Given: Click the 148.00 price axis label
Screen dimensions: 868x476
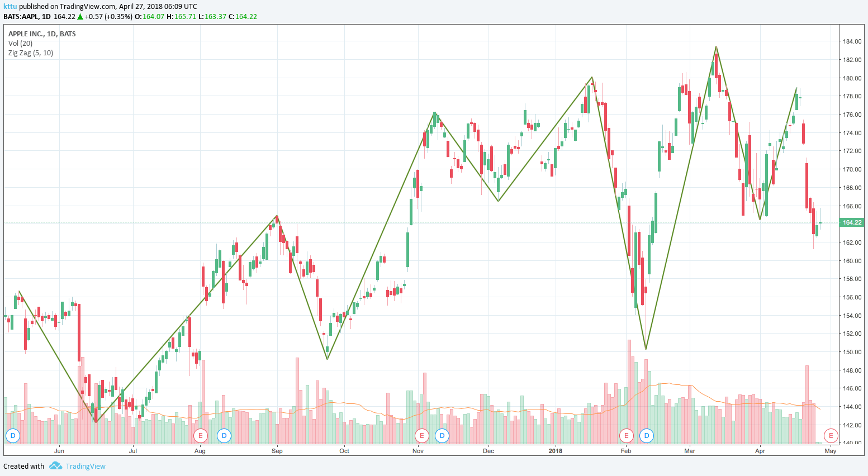Looking at the screenshot, I should click(x=852, y=370).
